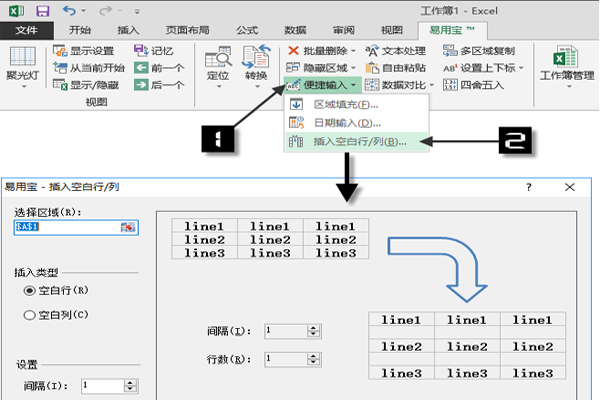Click the 聚光灯 spotlight icon
The width and height of the screenshot is (600, 400).
pyautogui.click(x=23, y=60)
